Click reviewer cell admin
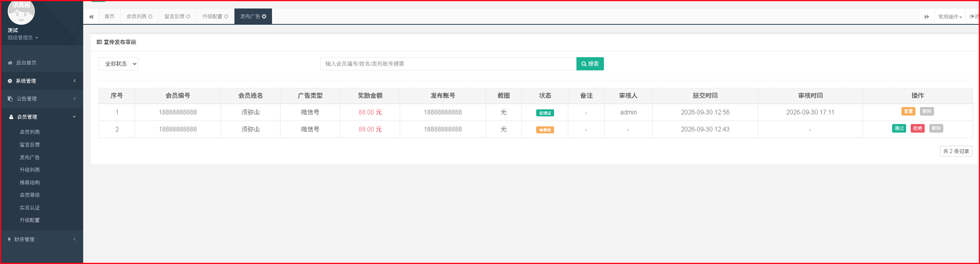This screenshot has height=264, width=980. [x=628, y=112]
